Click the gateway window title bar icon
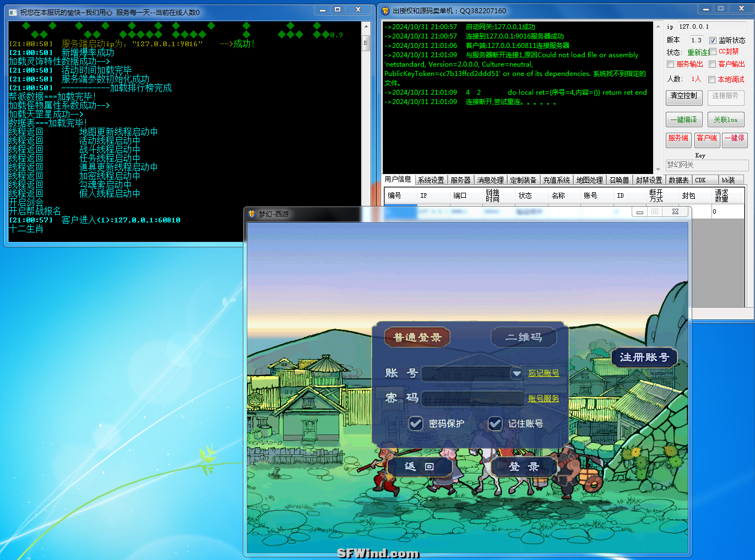755x560 pixels. (x=385, y=10)
